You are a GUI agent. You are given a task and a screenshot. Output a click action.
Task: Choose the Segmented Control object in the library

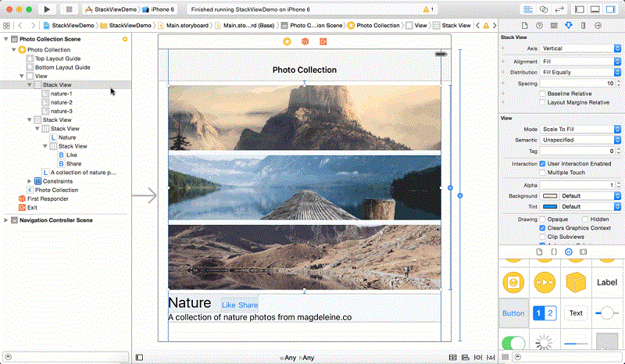pyautogui.click(x=544, y=313)
